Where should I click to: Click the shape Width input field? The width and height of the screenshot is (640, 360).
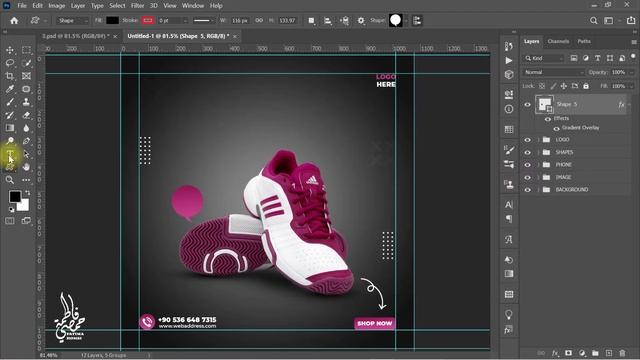(240, 20)
